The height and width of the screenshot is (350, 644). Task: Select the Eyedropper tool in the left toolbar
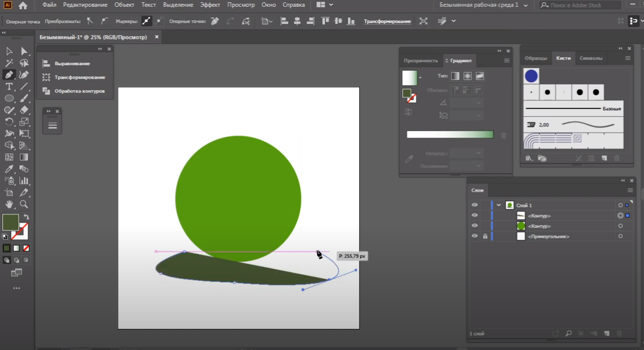point(9,169)
